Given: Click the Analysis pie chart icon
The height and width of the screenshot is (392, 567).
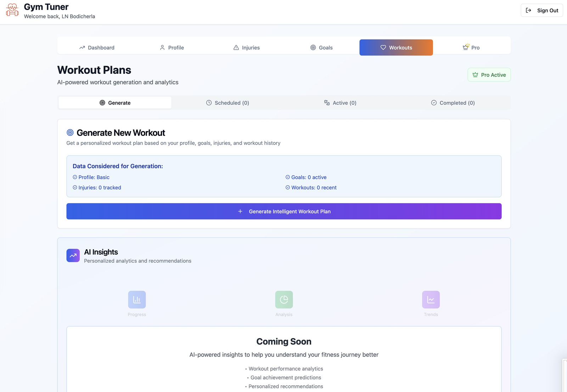Looking at the screenshot, I should [284, 300].
